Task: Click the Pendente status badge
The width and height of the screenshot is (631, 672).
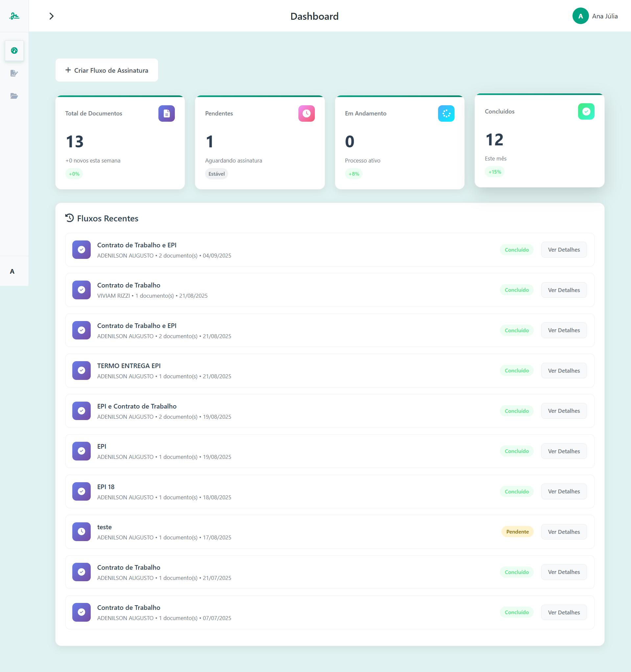Action: (517, 532)
